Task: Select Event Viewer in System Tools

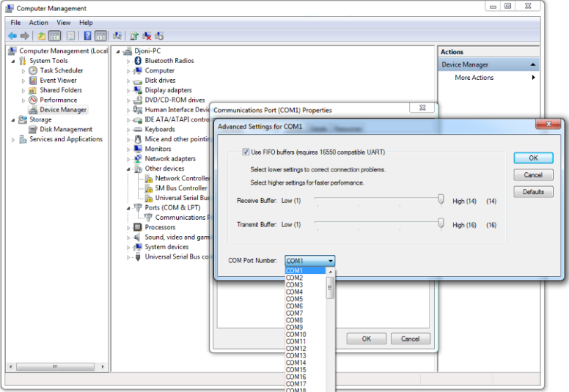Action: pos(58,81)
